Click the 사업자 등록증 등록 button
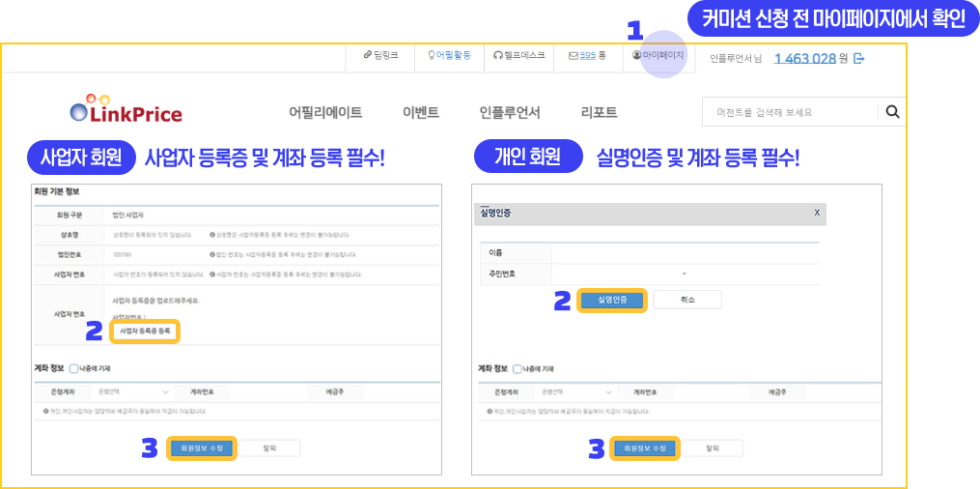Screen dimensions: 980x489 tap(145, 331)
